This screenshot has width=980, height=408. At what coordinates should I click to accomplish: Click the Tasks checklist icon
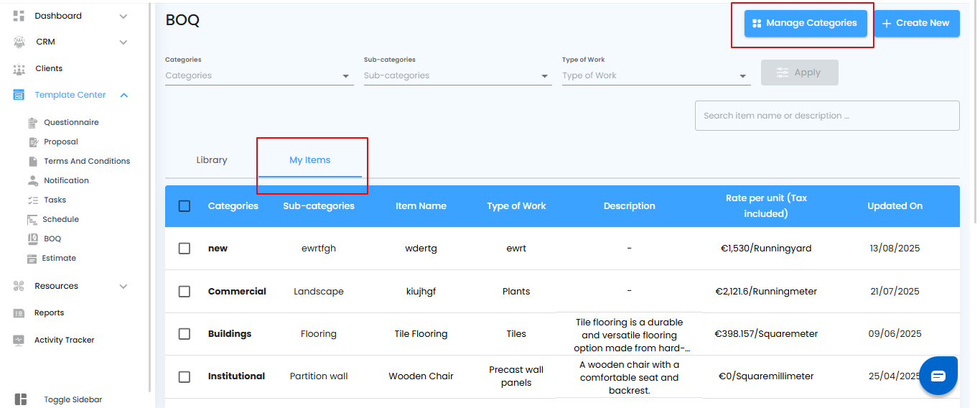(x=32, y=200)
